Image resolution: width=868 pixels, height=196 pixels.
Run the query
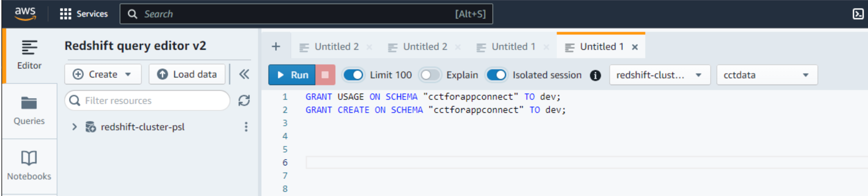pos(292,75)
